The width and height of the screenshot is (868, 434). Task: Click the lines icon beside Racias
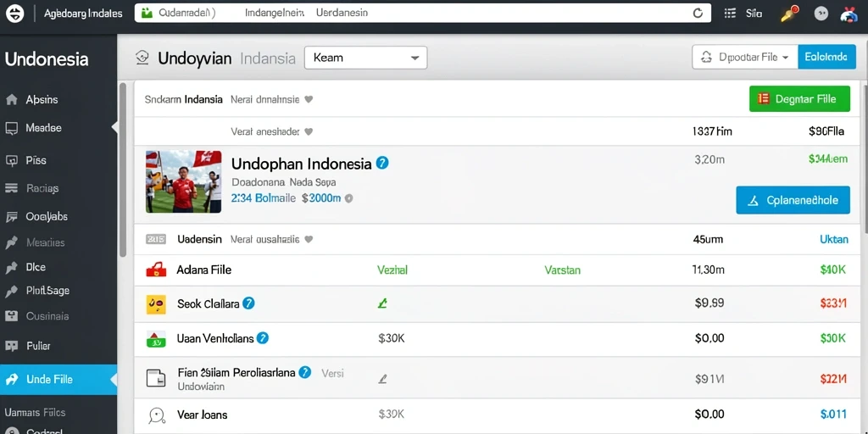click(11, 188)
